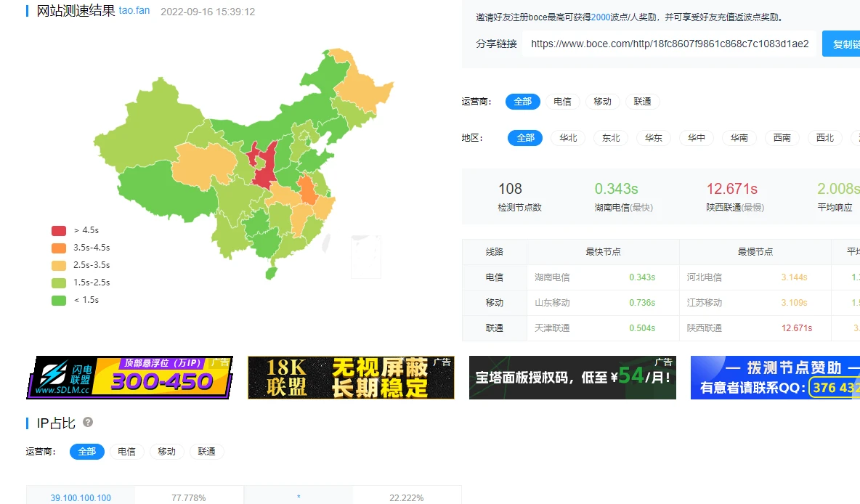The height and width of the screenshot is (504, 860).
Task: Open the 18K联盟 advertisement banner
Action: (351, 378)
